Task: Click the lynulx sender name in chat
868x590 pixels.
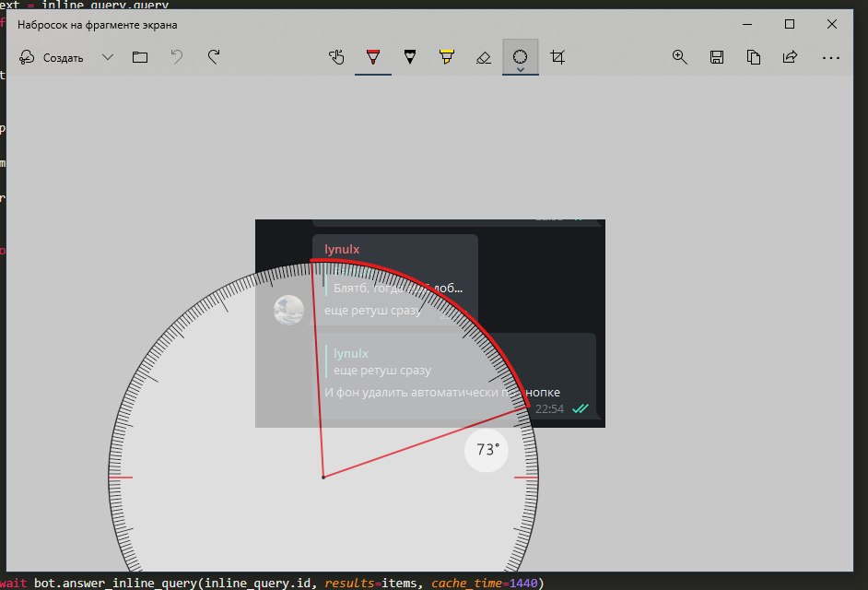Action: [x=342, y=249]
